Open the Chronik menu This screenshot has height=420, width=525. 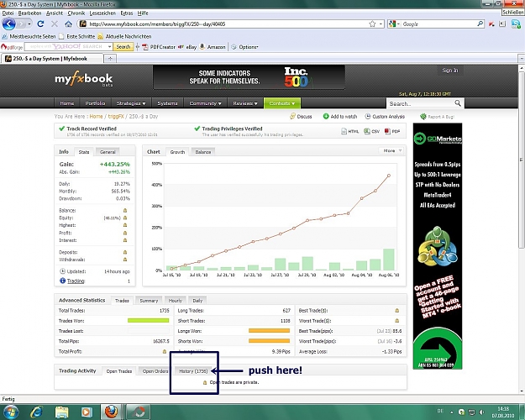pos(76,13)
